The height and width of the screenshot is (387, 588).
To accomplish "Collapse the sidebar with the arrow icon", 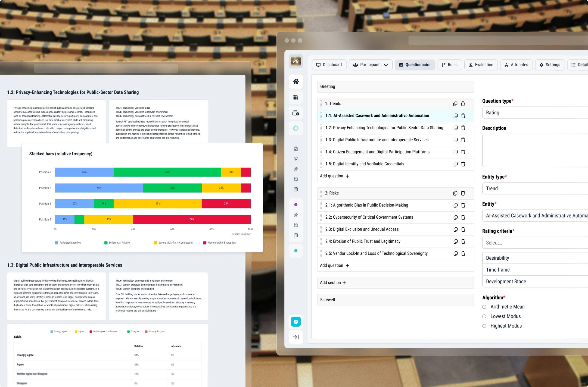I will (x=296, y=337).
